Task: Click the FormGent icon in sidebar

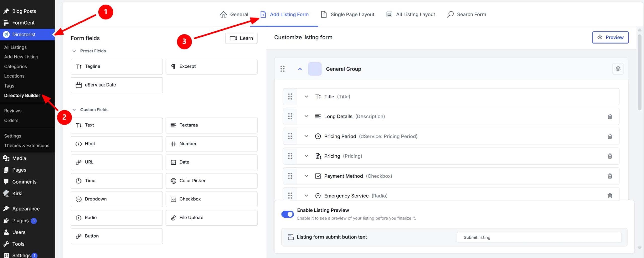Action: pyautogui.click(x=6, y=23)
